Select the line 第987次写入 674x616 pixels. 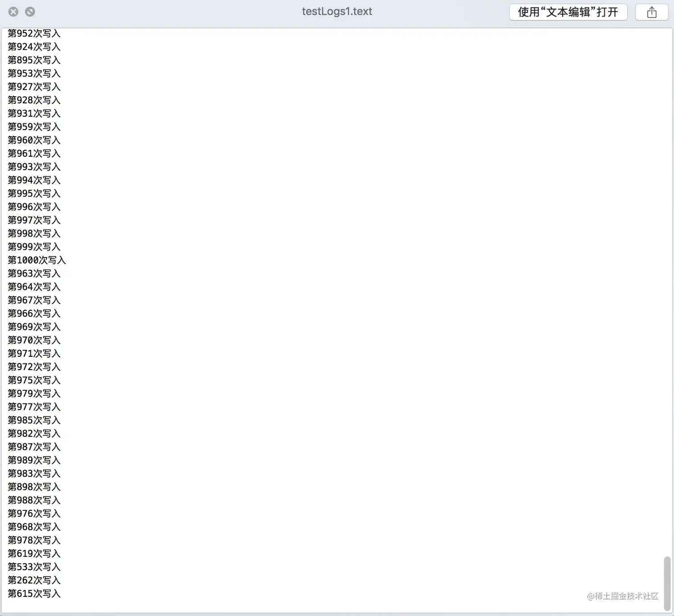34,447
